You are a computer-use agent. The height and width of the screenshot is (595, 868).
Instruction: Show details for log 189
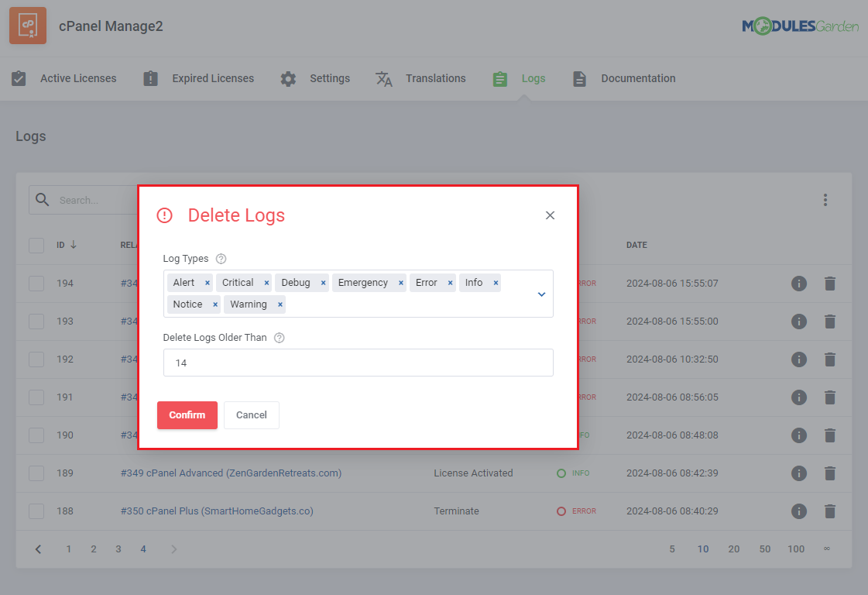[799, 473]
